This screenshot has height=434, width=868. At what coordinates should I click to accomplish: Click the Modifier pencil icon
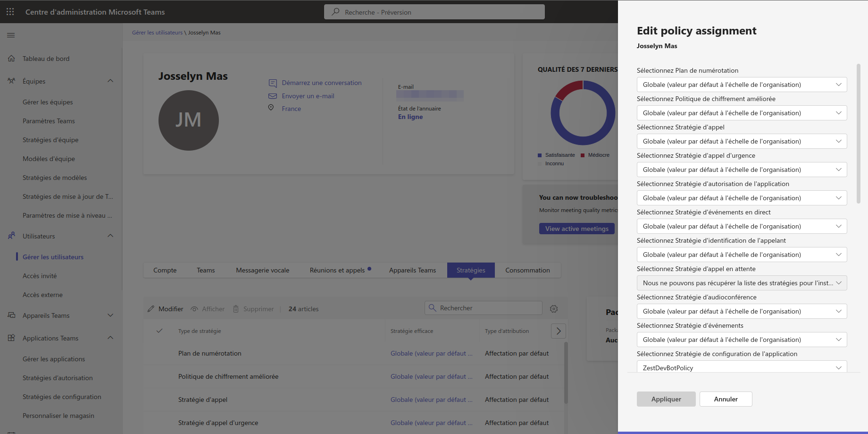pos(151,309)
